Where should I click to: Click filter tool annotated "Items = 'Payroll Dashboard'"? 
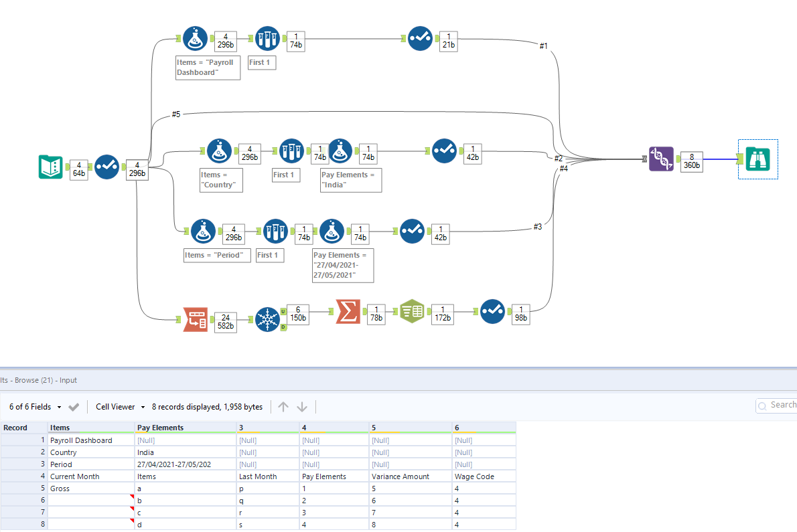[x=196, y=38]
